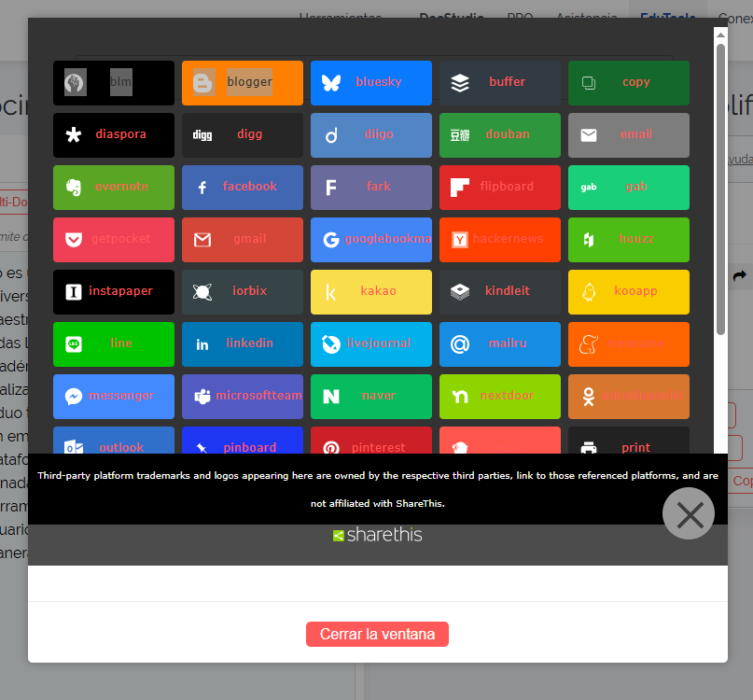The image size is (753, 700).
Task: Select the gab share option
Action: [x=629, y=188]
